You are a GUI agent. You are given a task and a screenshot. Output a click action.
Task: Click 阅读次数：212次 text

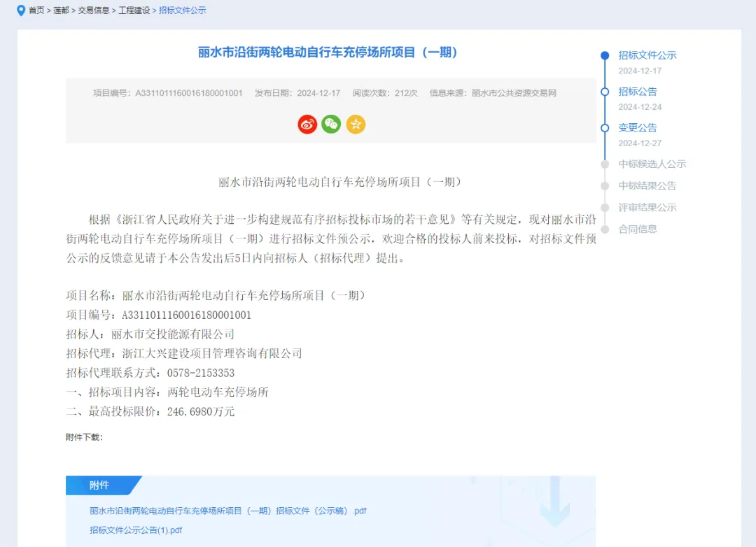385,93
